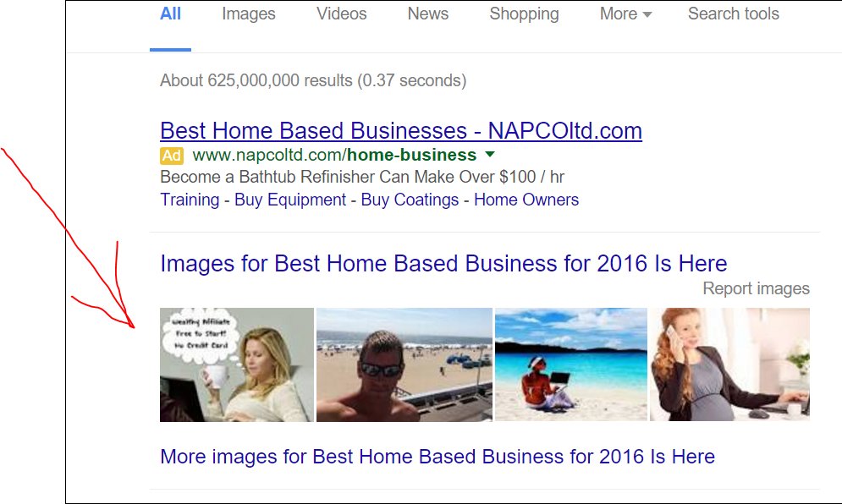Open the Buy Coatings sitelink

[x=410, y=200]
